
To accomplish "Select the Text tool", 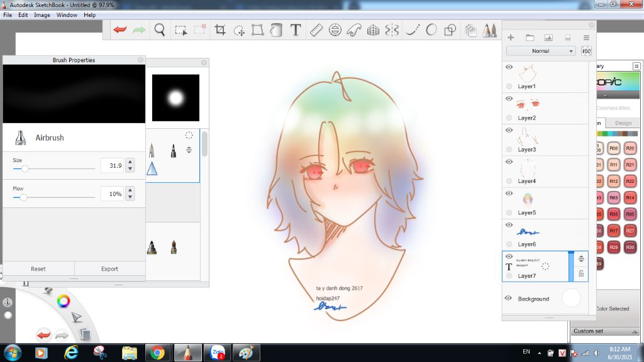I will pyautogui.click(x=296, y=30).
